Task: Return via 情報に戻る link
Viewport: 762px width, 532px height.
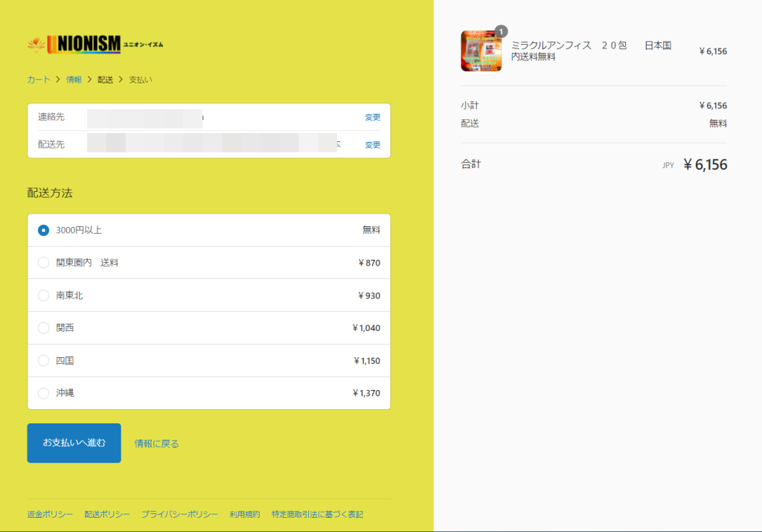Action: point(156,444)
